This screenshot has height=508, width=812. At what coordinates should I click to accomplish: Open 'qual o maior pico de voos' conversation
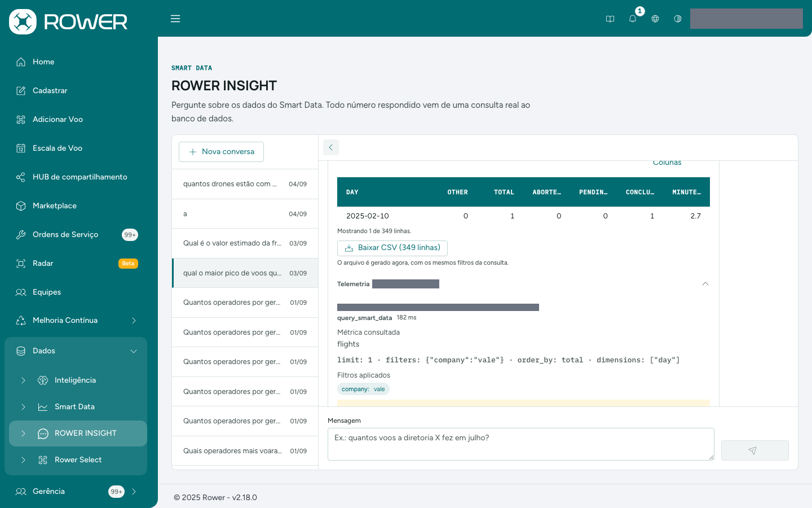(x=245, y=273)
